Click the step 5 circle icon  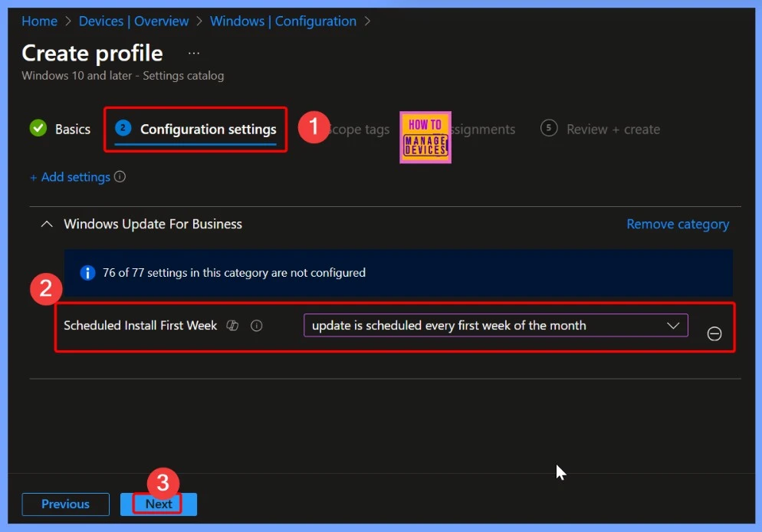click(x=549, y=128)
